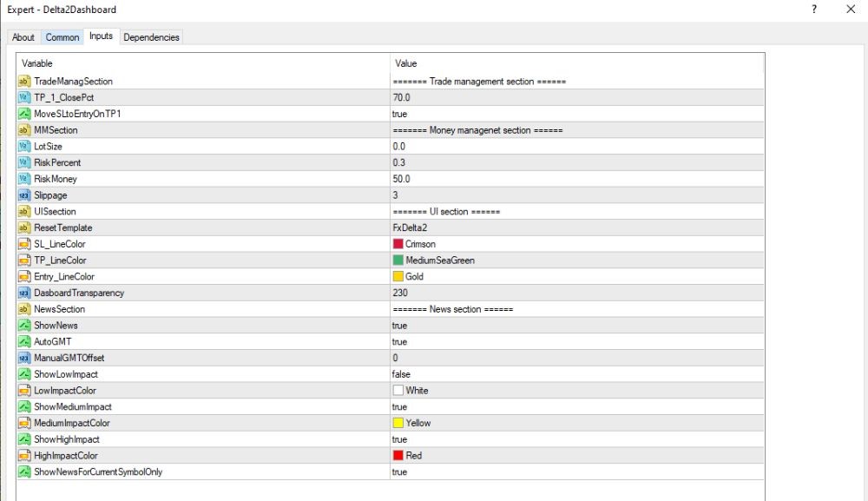This screenshot has height=501, width=868.
Task: Click the MoveSLtoEntryOnTP1 boolean icon
Action: [23, 114]
